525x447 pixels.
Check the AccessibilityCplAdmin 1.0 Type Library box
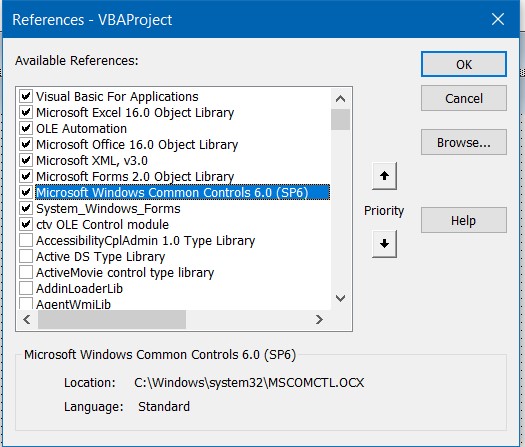[26, 240]
